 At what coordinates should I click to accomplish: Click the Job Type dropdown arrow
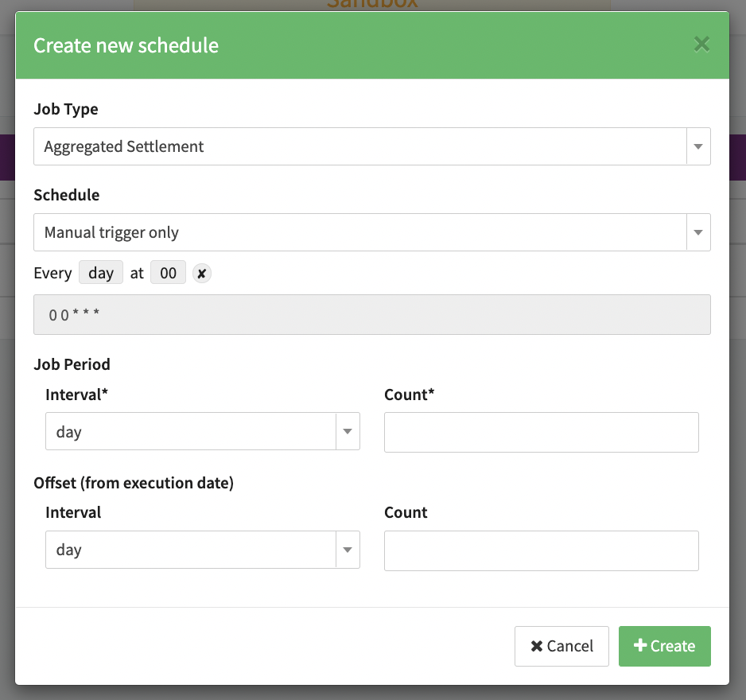pos(698,146)
